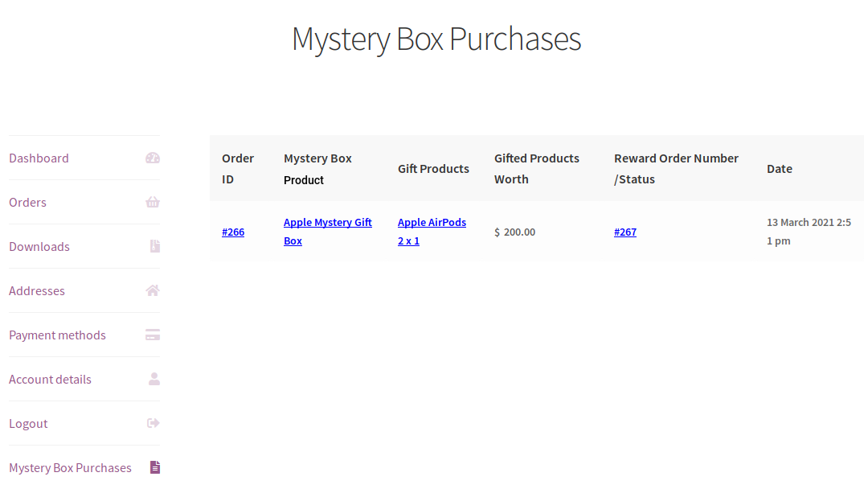The height and width of the screenshot is (489, 868).
Task: Click the Account details person icon
Action: pyautogui.click(x=154, y=379)
